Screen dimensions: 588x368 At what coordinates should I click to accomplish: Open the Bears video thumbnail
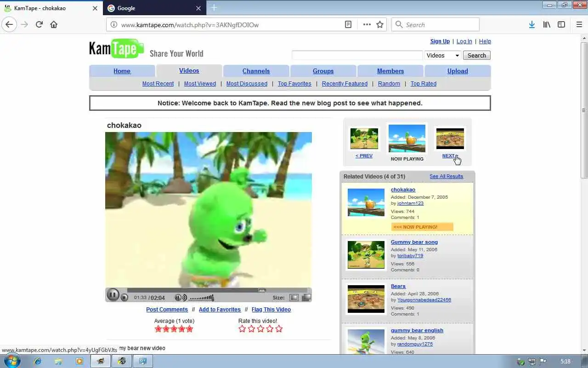(366, 299)
